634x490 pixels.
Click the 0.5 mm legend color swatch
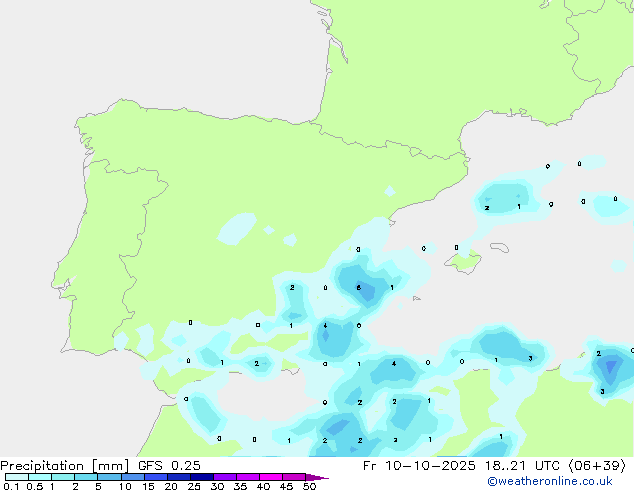tap(40, 477)
